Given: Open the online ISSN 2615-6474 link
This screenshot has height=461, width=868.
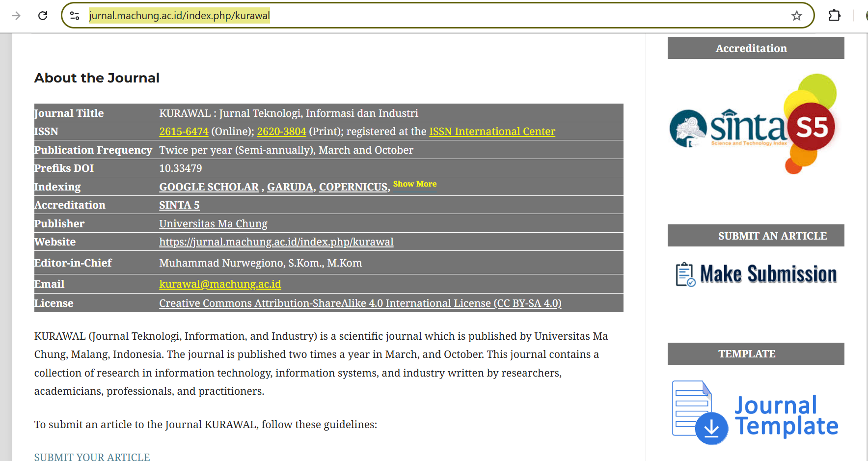Looking at the screenshot, I should coord(184,132).
